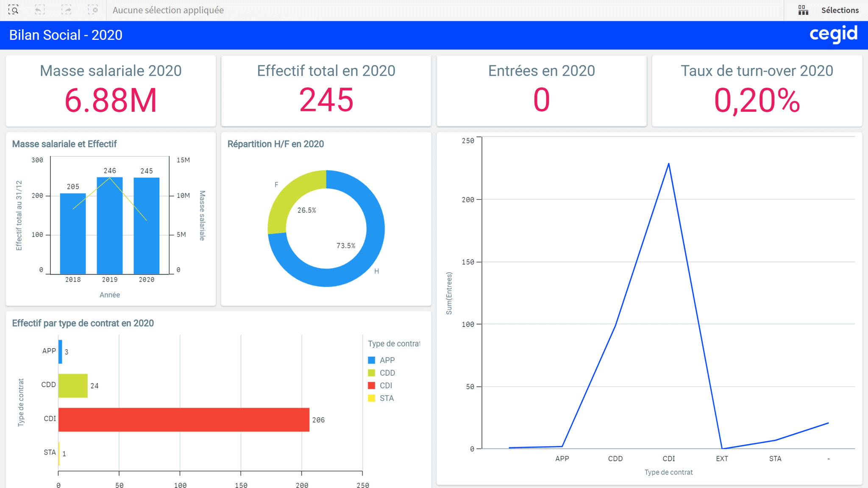This screenshot has width=868, height=488.
Task: Click the Sélections grid icon
Action: pyautogui.click(x=804, y=9)
